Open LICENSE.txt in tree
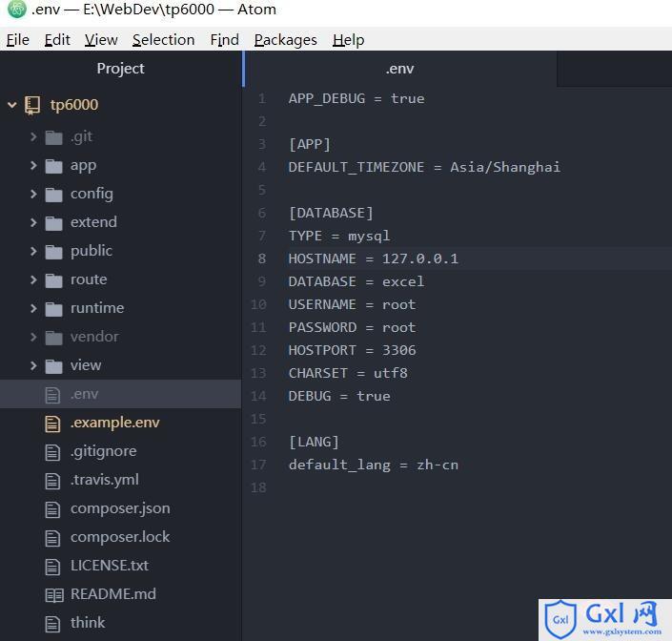The image size is (672, 641). click(110, 566)
